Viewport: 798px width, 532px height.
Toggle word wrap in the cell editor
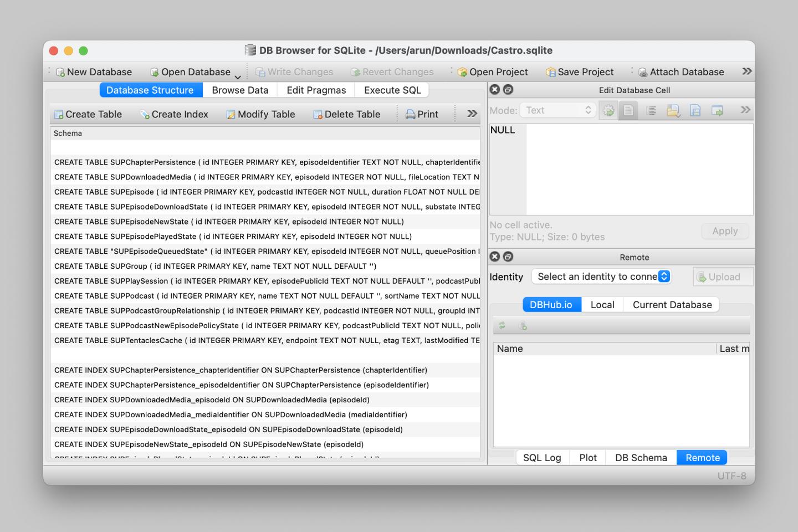652,111
